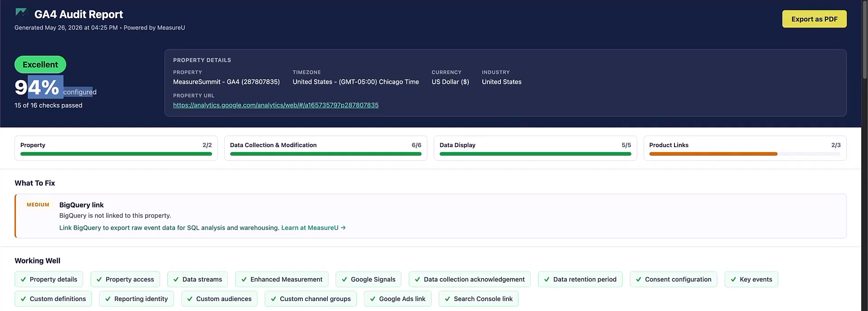Viewport: 868px width, 311px height.
Task: Click the Reporting identity chip
Action: (x=137, y=299)
